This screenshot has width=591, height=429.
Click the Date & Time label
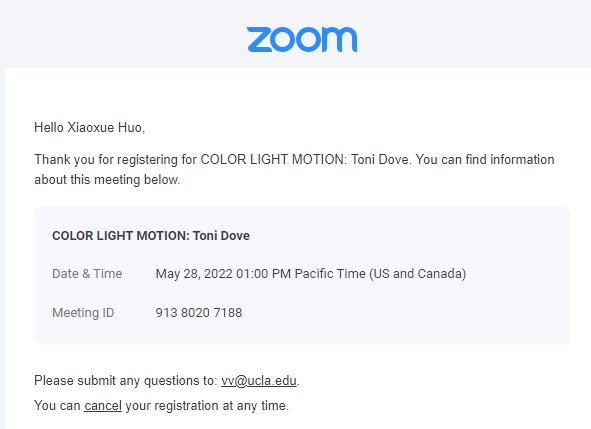click(87, 274)
